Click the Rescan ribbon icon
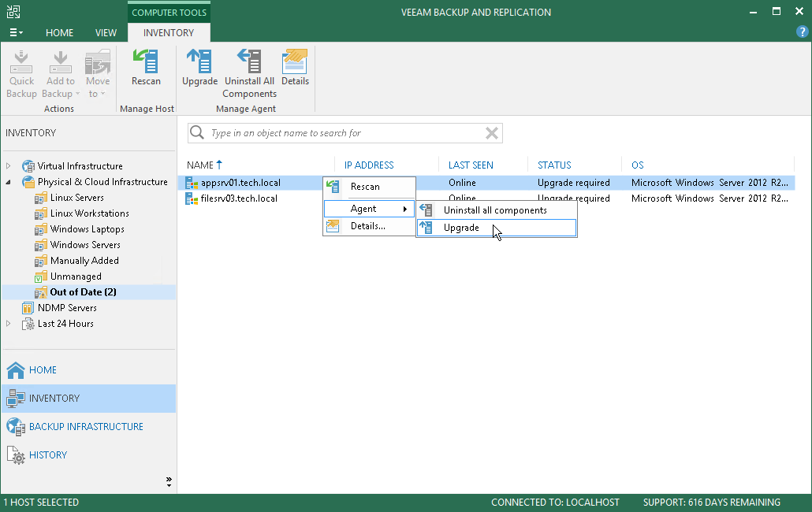The height and width of the screenshot is (512, 812). tap(146, 61)
